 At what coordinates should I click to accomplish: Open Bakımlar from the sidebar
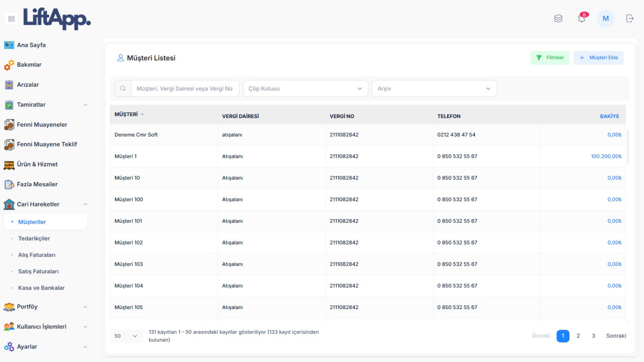tap(29, 65)
